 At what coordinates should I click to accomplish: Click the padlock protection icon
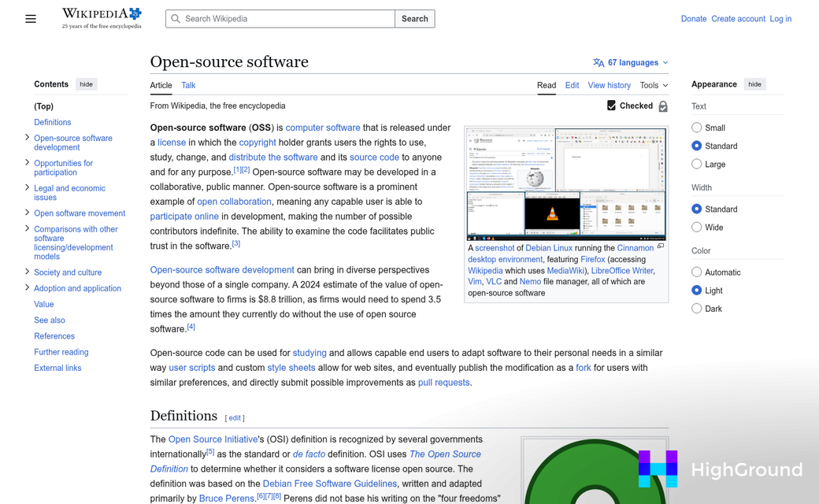click(663, 106)
